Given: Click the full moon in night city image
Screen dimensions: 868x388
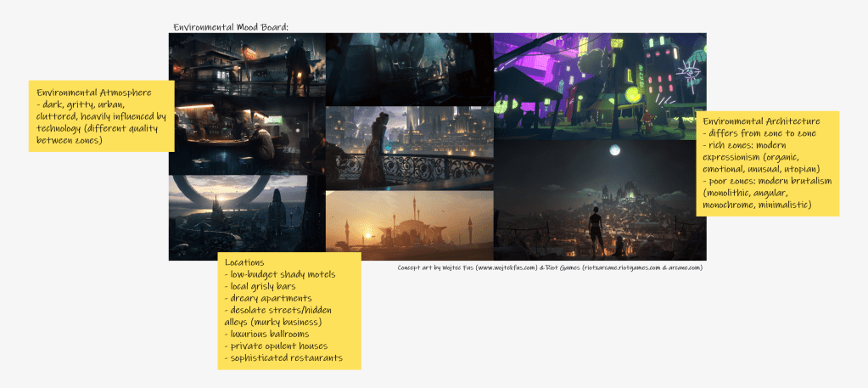Looking at the screenshot, I should [x=614, y=150].
